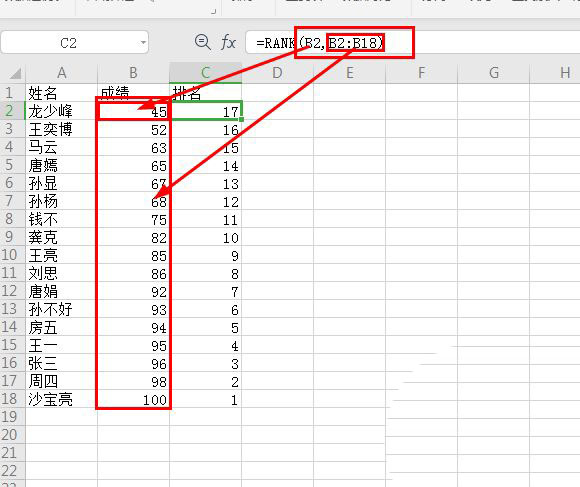Click score cell containing 75
This screenshot has width=580, height=487.
(133, 219)
